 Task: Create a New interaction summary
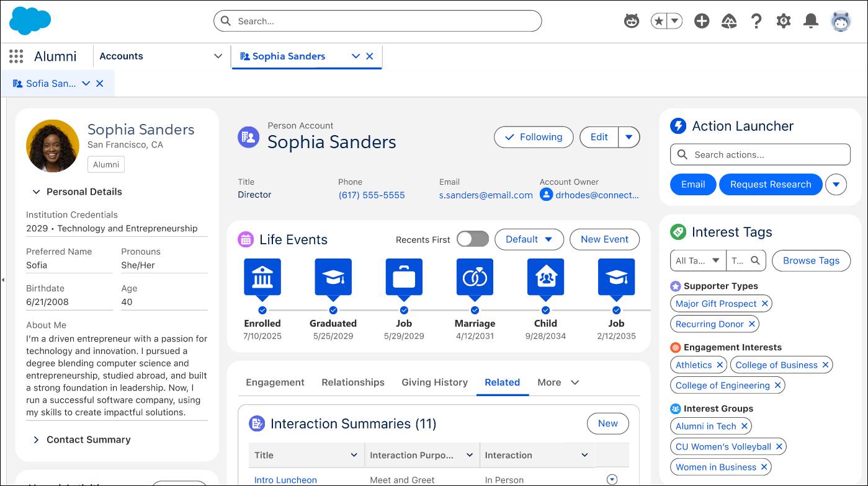click(607, 424)
